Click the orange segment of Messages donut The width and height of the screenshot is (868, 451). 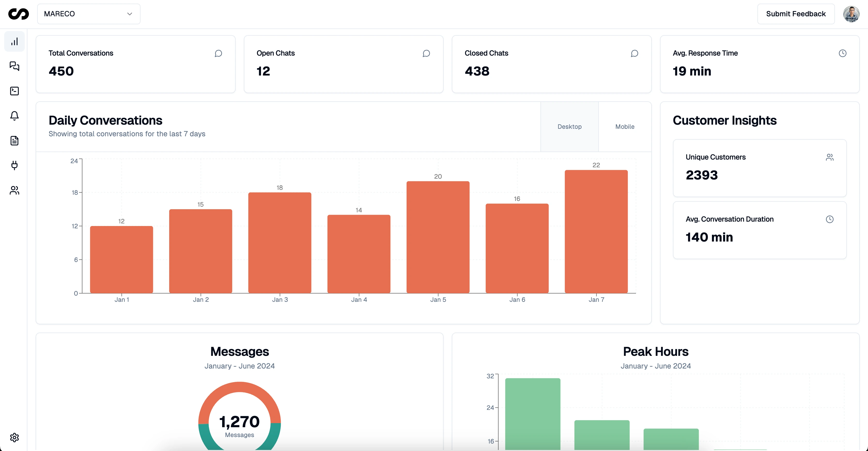239,387
